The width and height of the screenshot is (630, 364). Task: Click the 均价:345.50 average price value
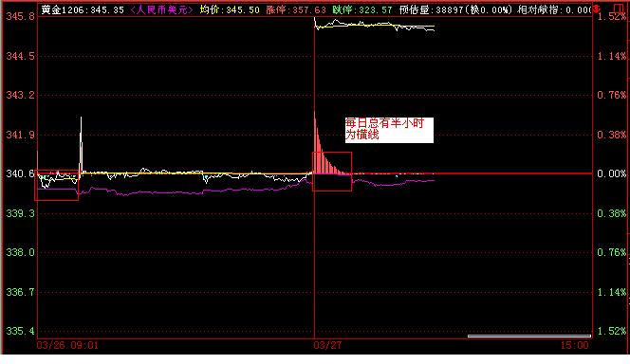[230, 9]
